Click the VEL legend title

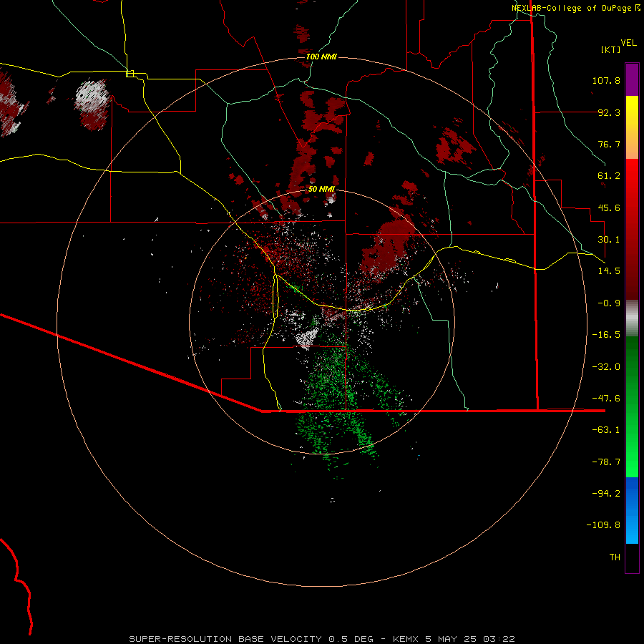(629, 43)
